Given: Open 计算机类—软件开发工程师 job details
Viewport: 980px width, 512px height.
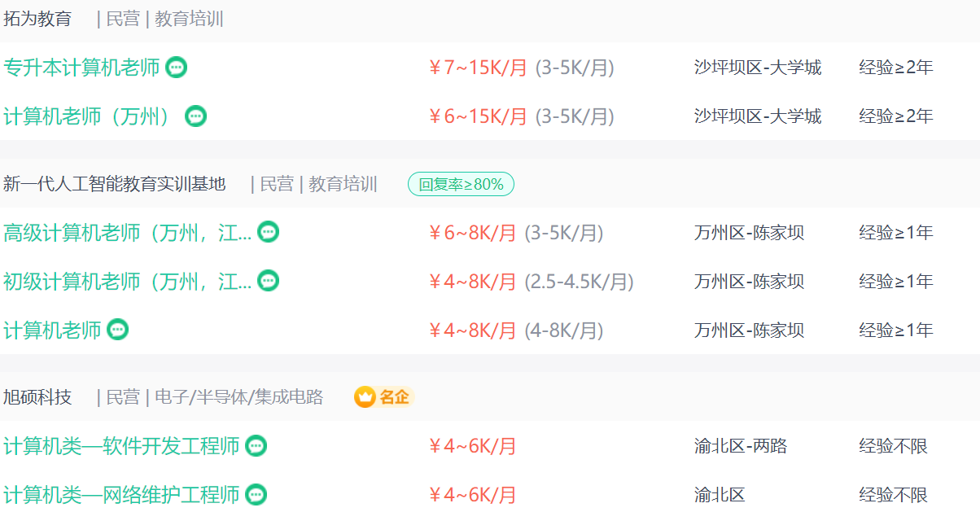Looking at the screenshot, I should [x=121, y=446].
